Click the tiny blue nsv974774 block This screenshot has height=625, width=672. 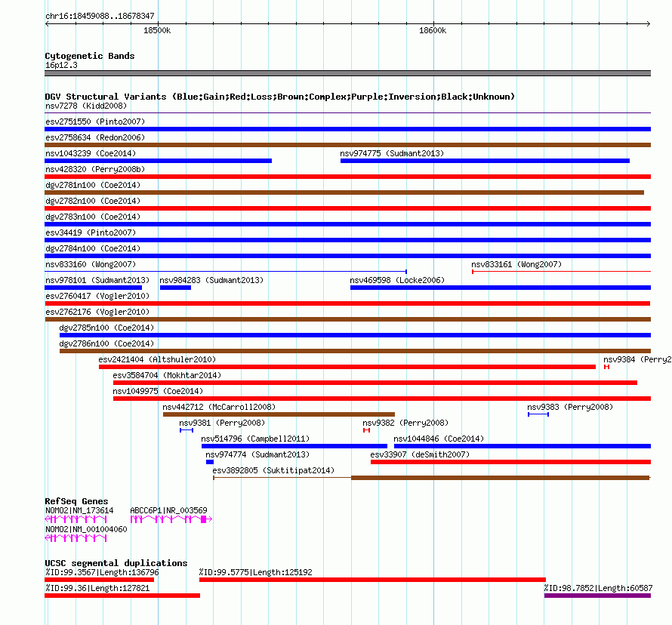point(210,462)
